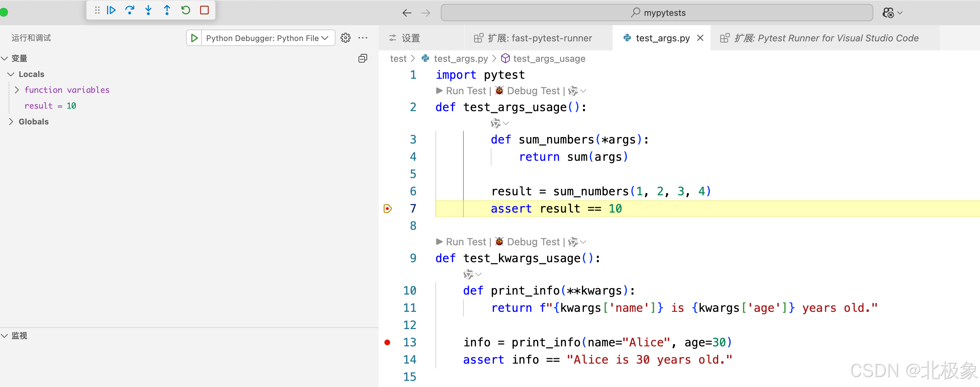
Task: Toggle current-line breakpoint on line 7
Action: point(388,209)
